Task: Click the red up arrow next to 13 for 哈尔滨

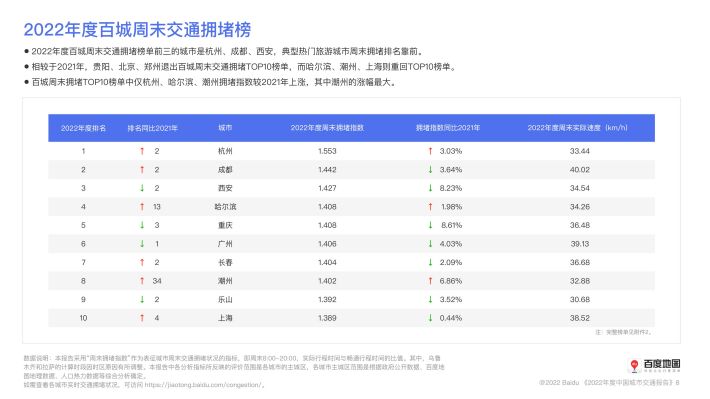Action: (142, 207)
